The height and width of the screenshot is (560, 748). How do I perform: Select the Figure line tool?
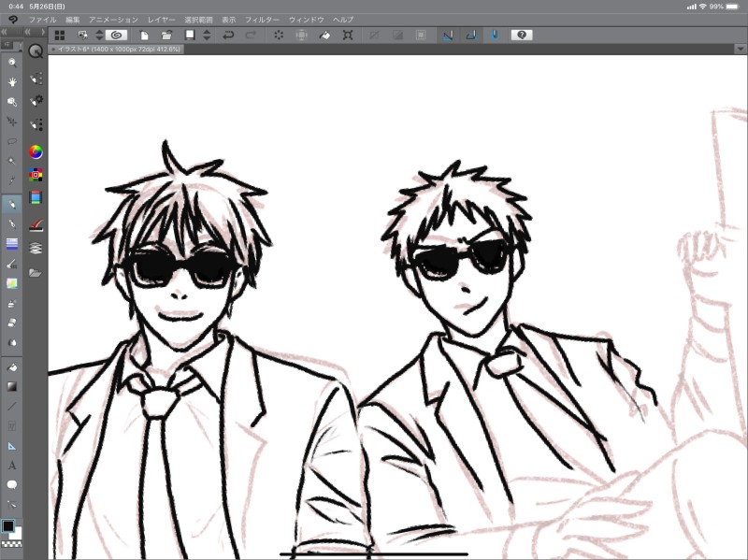(x=12, y=407)
